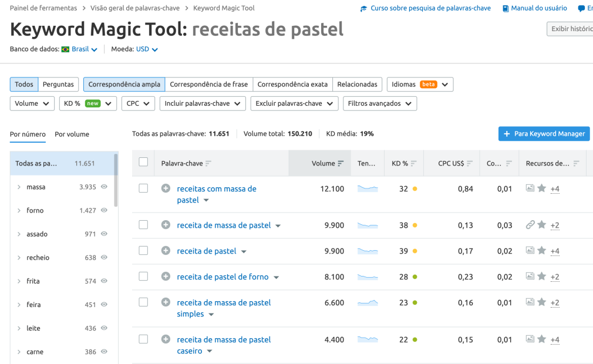Click Para Keyword Manager button

tap(544, 134)
